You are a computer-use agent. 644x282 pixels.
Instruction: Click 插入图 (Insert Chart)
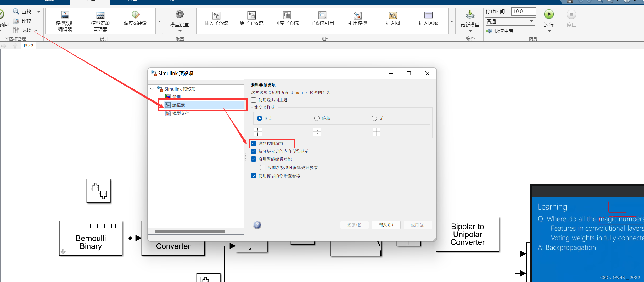coord(393,18)
